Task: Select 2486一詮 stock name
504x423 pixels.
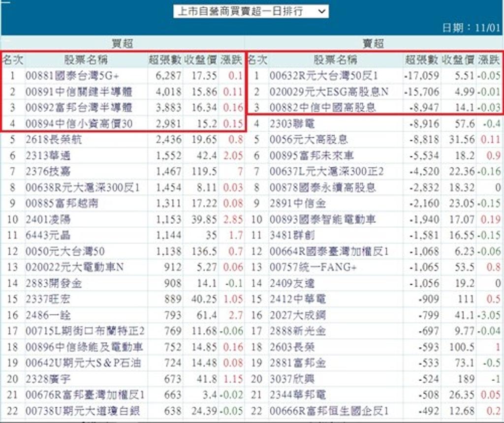Action: click(x=48, y=315)
